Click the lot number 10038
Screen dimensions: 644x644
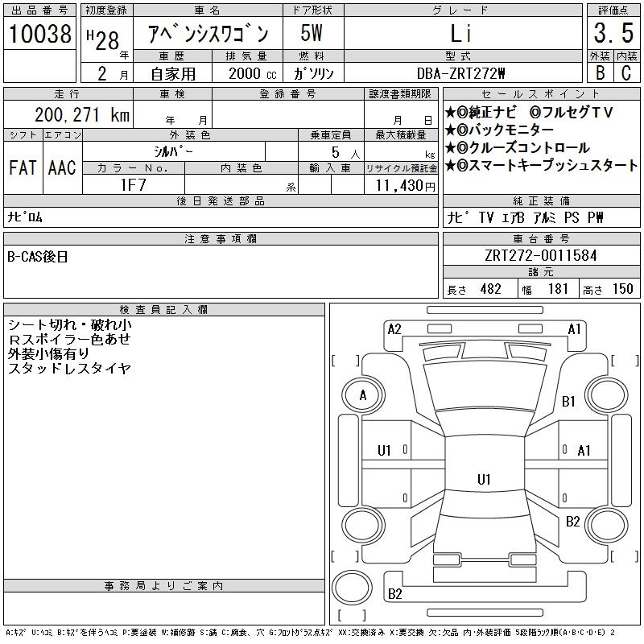click(40, 35)
